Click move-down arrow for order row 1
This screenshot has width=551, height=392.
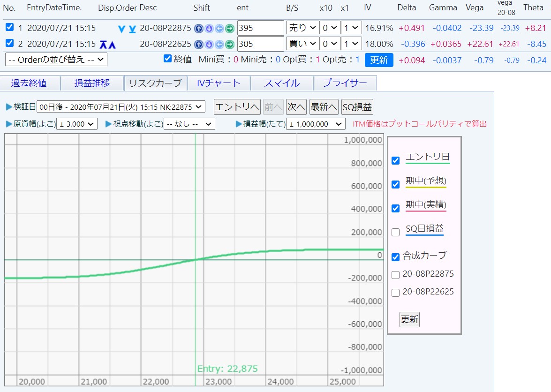point(121,29)
